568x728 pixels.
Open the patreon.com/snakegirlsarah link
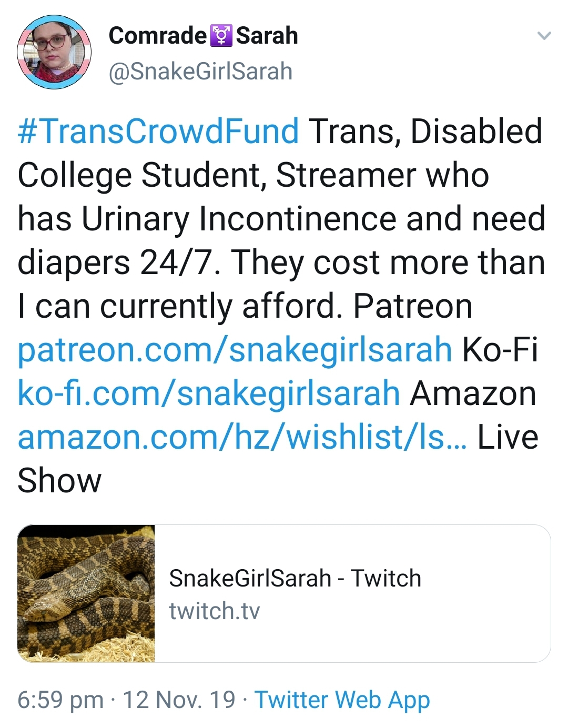[235, 349]
